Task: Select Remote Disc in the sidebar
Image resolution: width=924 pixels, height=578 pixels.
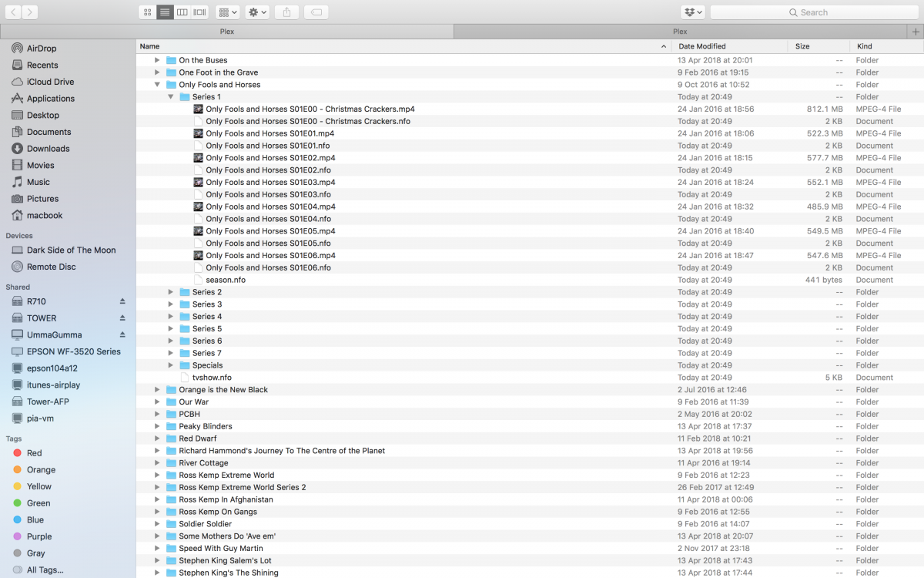Action: click(52, 267)
